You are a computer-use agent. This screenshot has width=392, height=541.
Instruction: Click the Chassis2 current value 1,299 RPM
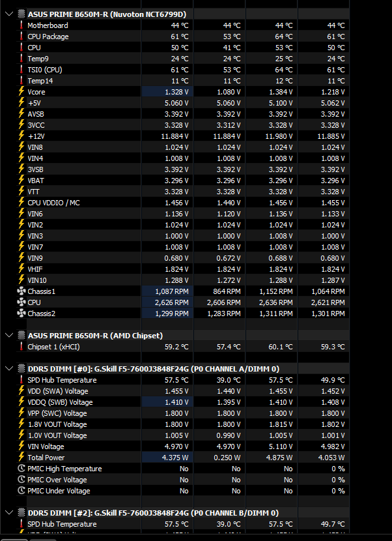(172, 314)
